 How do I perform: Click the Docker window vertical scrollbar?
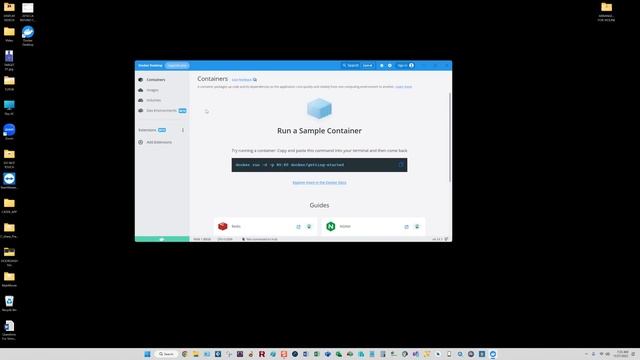[450, 137]
